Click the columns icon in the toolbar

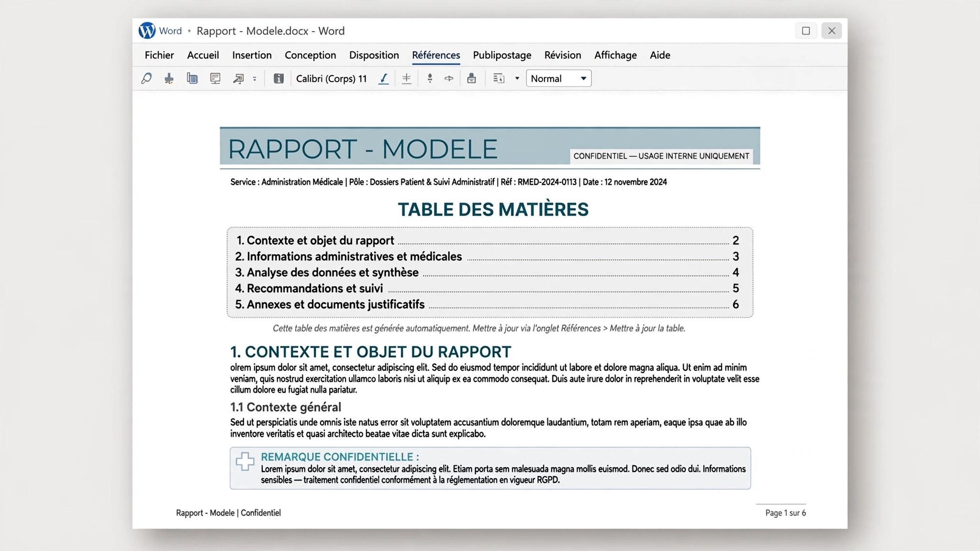(192, 78)
